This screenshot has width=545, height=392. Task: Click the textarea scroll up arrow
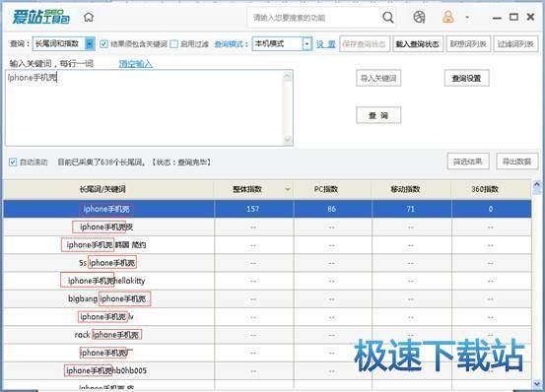[288, 76]
